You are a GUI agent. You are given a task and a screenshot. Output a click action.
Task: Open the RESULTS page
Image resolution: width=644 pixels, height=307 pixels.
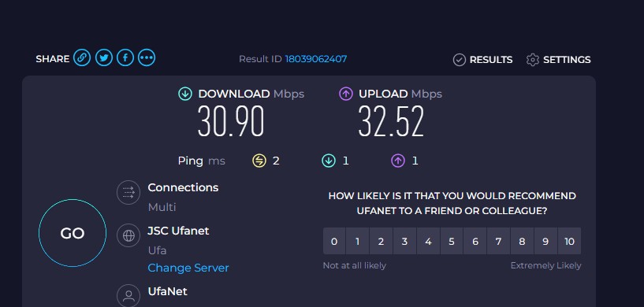(482, 60)
